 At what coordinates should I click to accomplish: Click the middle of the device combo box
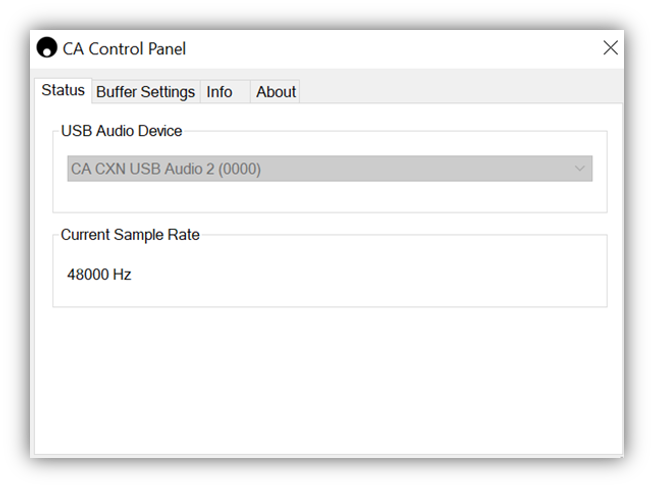coord(330,169)
